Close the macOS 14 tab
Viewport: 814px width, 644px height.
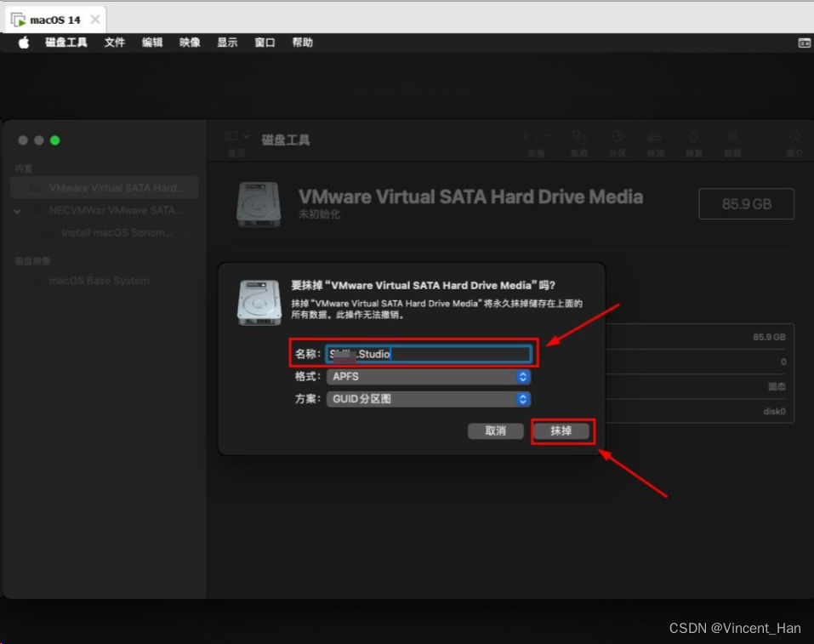click(95, 20)
